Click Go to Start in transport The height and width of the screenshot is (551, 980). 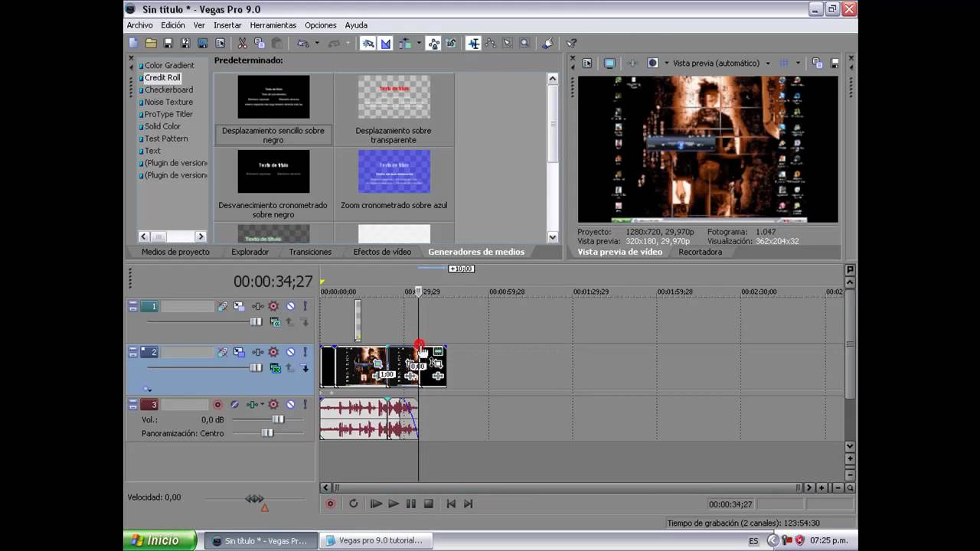tap(451, 504)
